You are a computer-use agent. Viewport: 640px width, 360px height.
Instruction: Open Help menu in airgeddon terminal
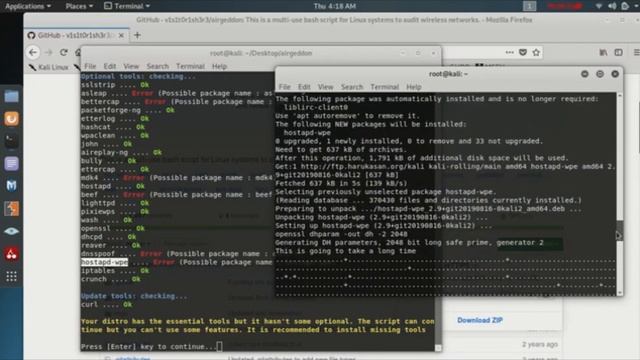pos(219,67)
